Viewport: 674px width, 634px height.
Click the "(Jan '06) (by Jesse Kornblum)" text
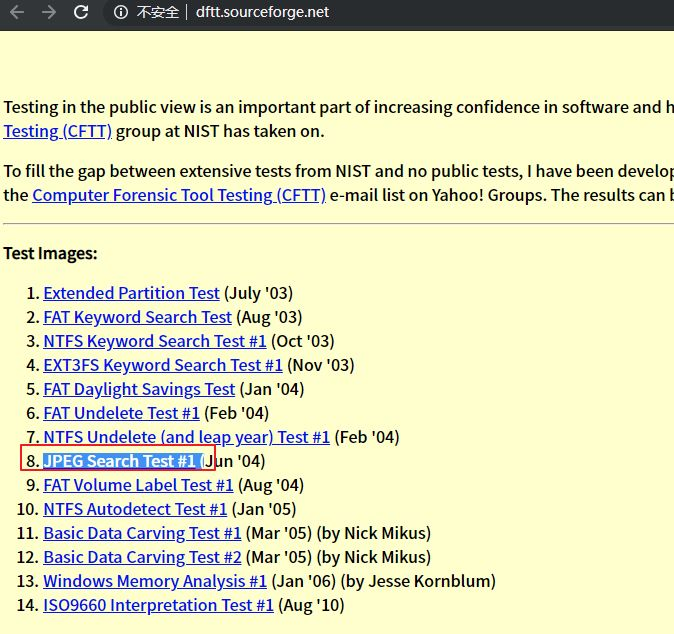[383, 581]
